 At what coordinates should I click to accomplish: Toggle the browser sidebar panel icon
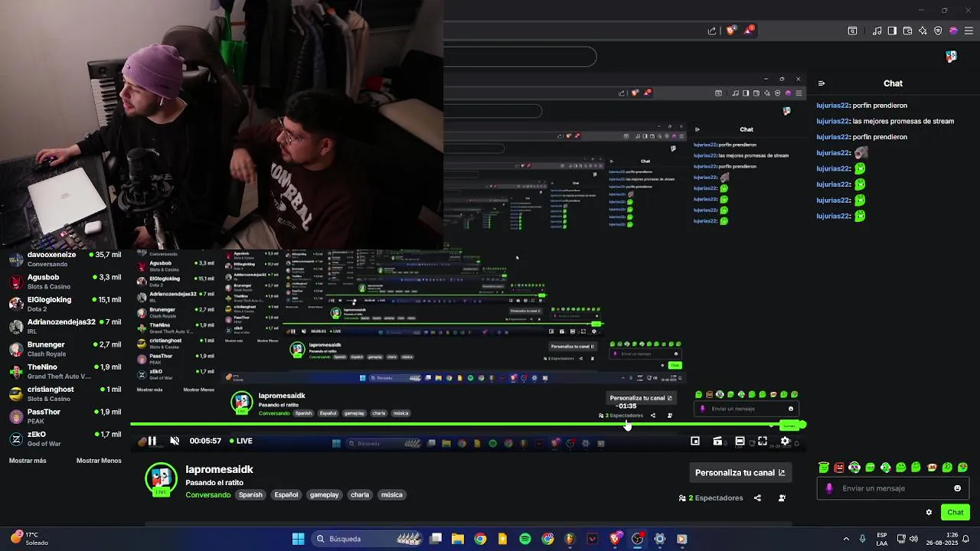[892, 31]
